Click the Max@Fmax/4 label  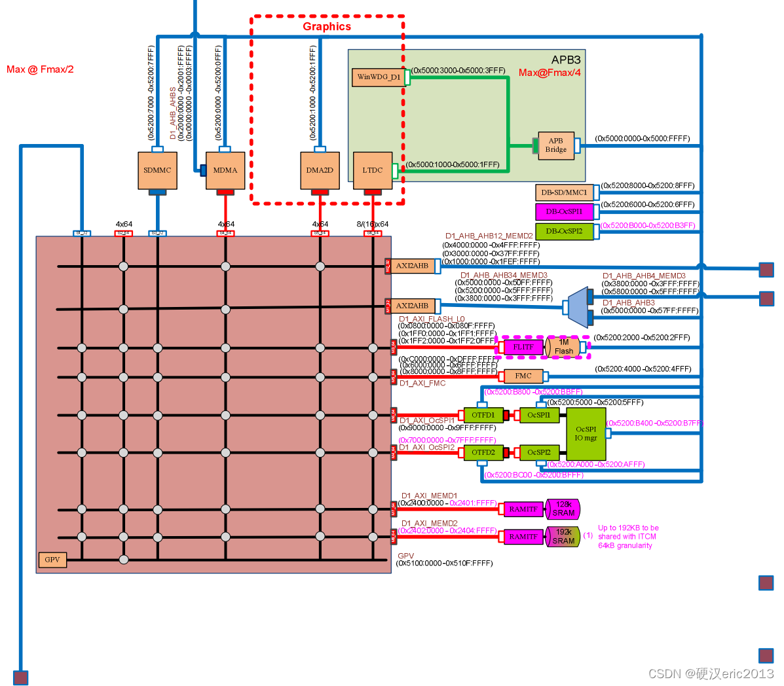coord(550,73)
